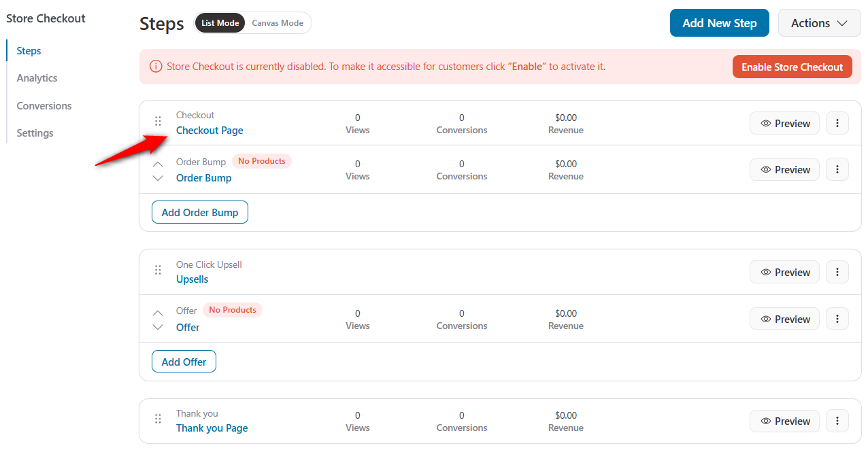Go to the Analytics sidebar tab
Viewport: 868px width, 452px height.
pyautogui.click(x=37, y=77)
